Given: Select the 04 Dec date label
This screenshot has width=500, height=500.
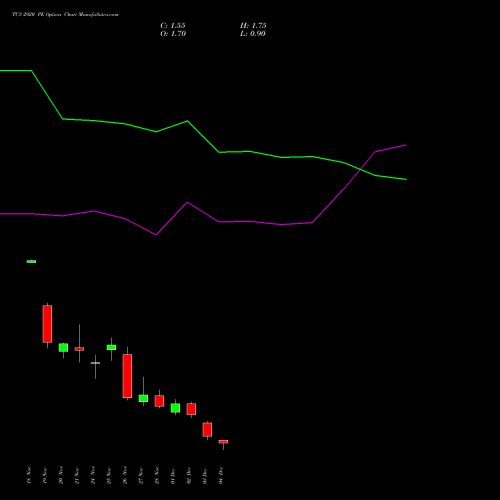Looking at the screenshot, I should pos(221,475).
